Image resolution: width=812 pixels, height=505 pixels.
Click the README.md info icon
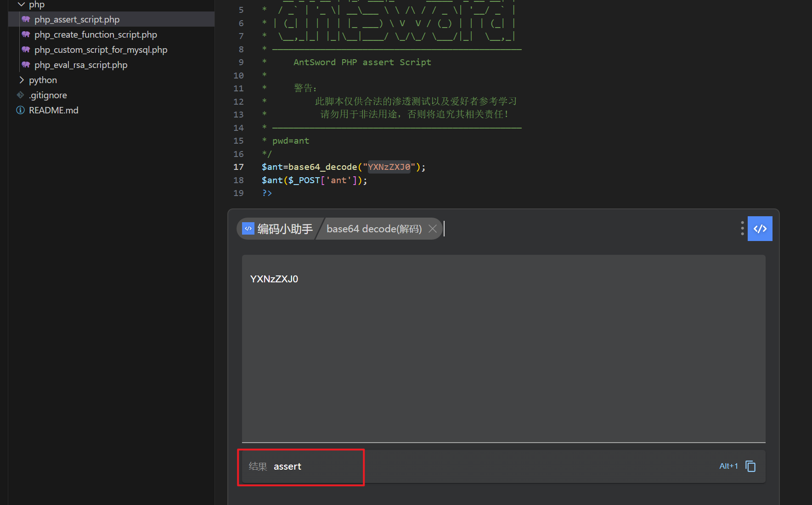21,110
